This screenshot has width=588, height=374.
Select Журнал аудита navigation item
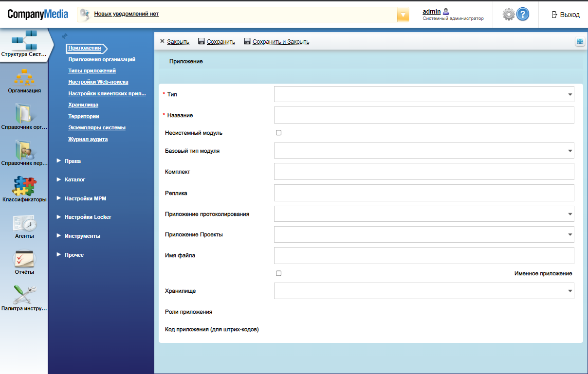click(88, 139)
